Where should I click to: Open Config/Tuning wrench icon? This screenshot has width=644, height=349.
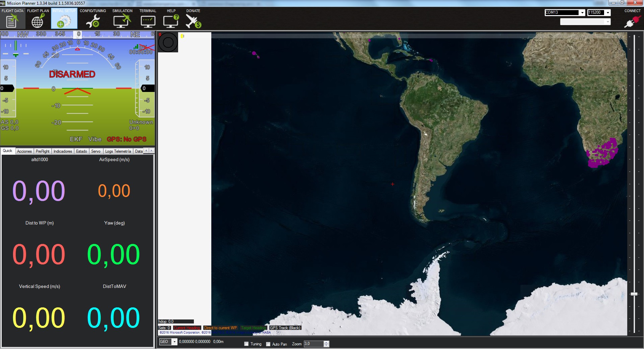coord(93,21)
